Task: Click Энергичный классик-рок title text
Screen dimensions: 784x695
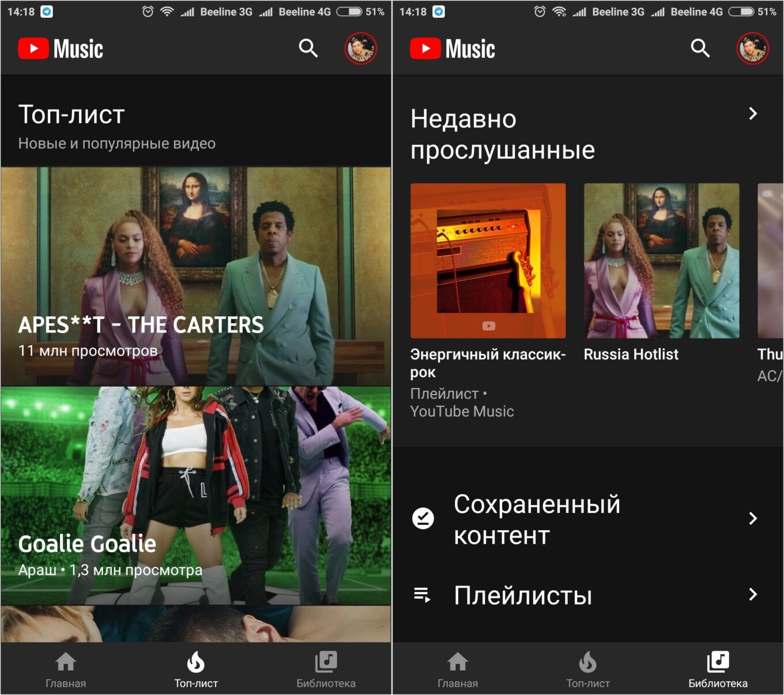Action: 488,363
